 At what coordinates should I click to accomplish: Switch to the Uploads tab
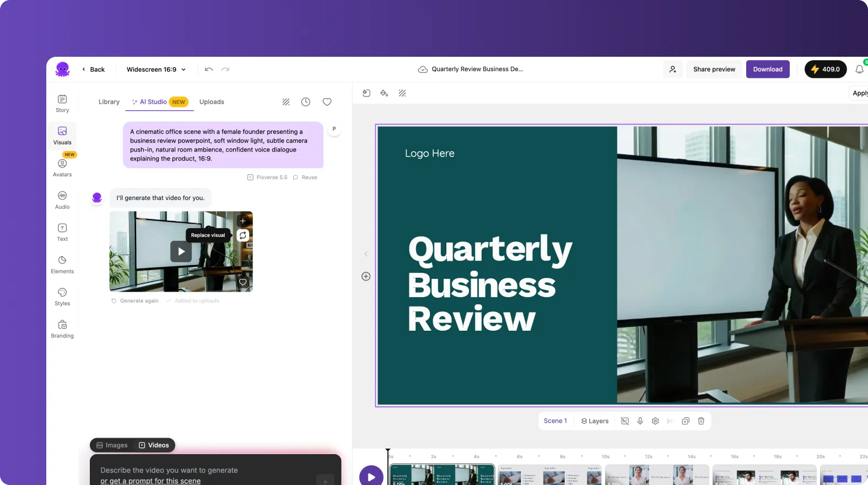coord(212,102)
